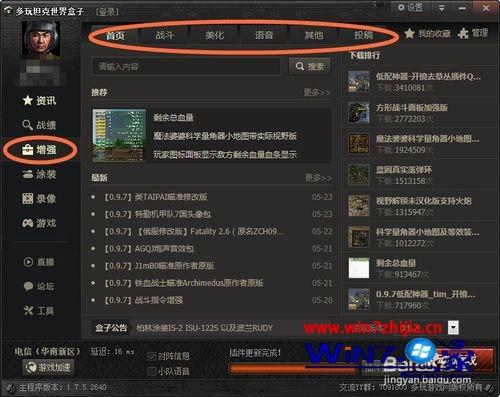Open the 涂装 tank skins section

click(x=39, y=174)
